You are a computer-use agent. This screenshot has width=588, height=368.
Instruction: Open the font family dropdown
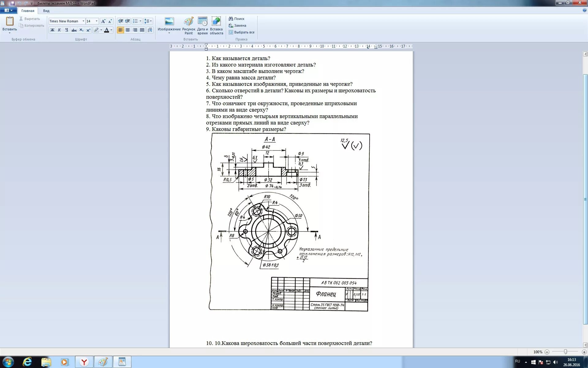click(x=83, y=21)
